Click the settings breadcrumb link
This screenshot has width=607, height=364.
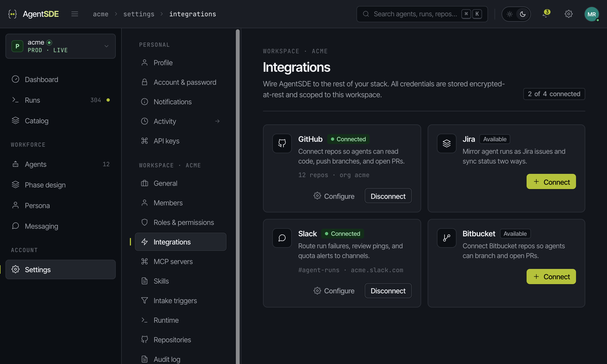(x=139, y=14)
